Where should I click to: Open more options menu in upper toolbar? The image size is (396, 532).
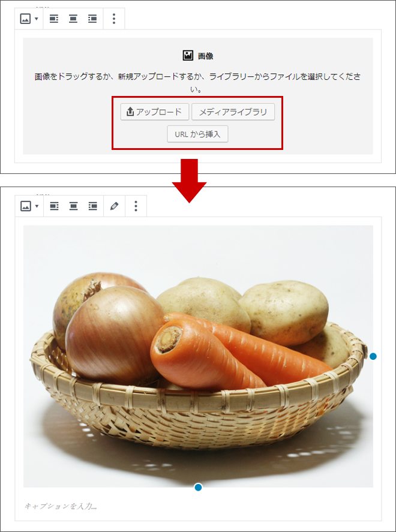[x=114, y=19]
